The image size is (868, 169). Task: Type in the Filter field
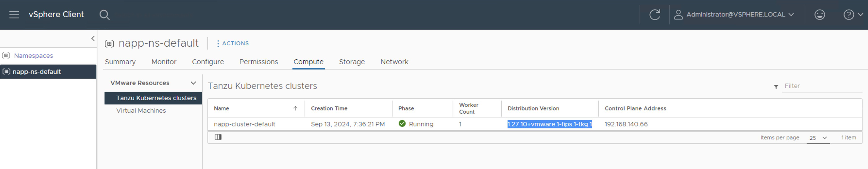coord(822,86)
